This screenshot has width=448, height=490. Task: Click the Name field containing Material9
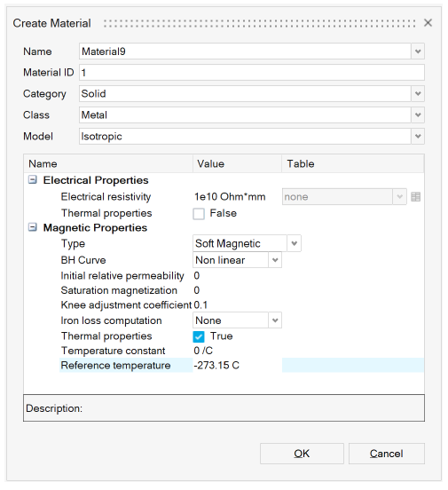245,51
